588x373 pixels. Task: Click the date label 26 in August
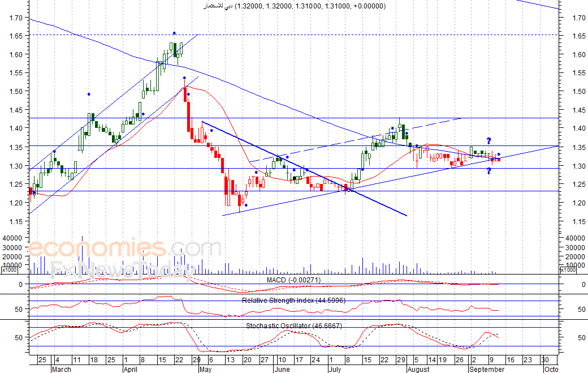click(x=459, y=360)
